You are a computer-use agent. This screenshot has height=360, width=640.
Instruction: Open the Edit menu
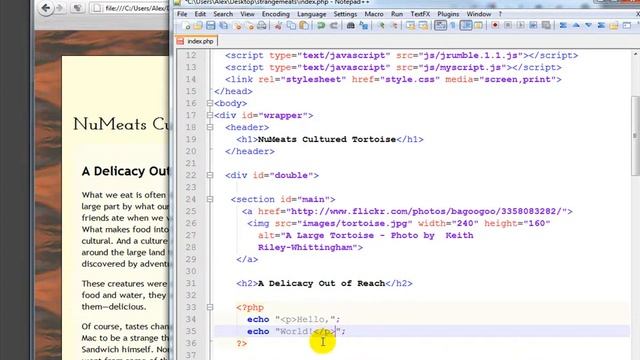pyautogui.click(x=200, y=14)
